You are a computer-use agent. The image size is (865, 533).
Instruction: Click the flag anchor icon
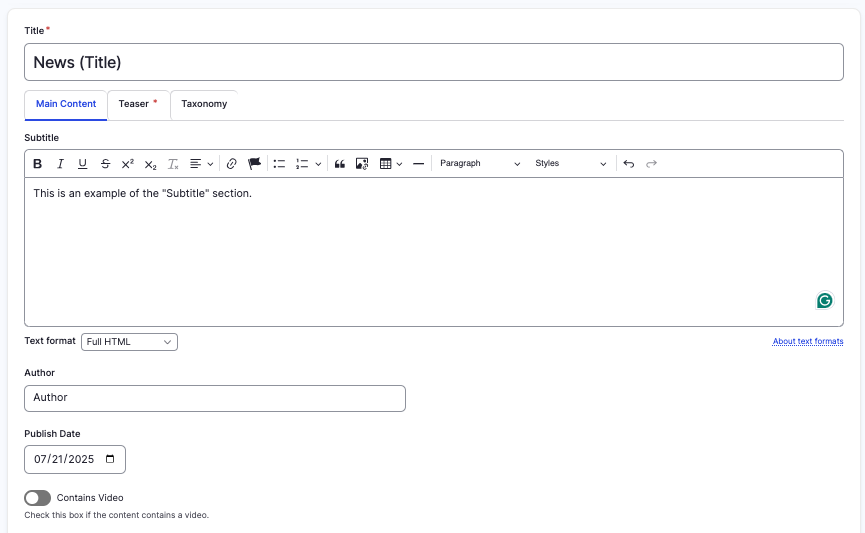(x=254, y=164)
